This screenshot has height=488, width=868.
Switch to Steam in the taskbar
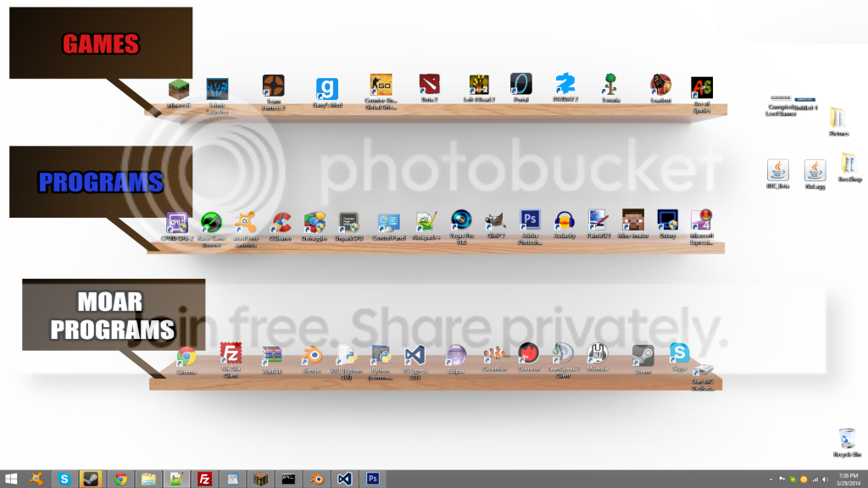(x=91, y=479)
